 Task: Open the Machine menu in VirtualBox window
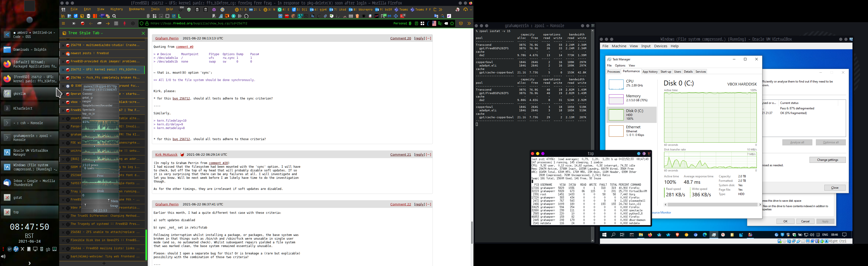coord(619,46)
